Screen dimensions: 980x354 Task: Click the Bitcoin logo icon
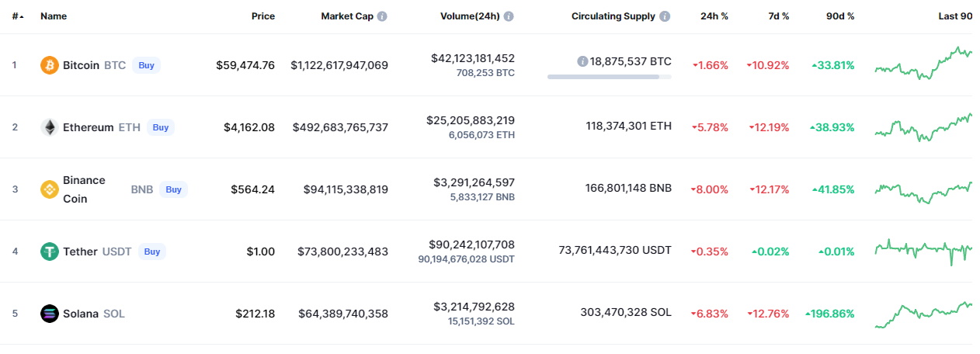[x=50, y=65]
